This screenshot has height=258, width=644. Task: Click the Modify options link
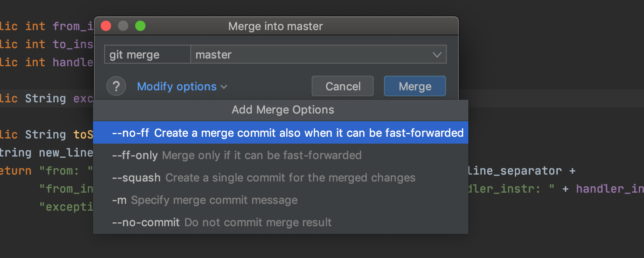176,86
